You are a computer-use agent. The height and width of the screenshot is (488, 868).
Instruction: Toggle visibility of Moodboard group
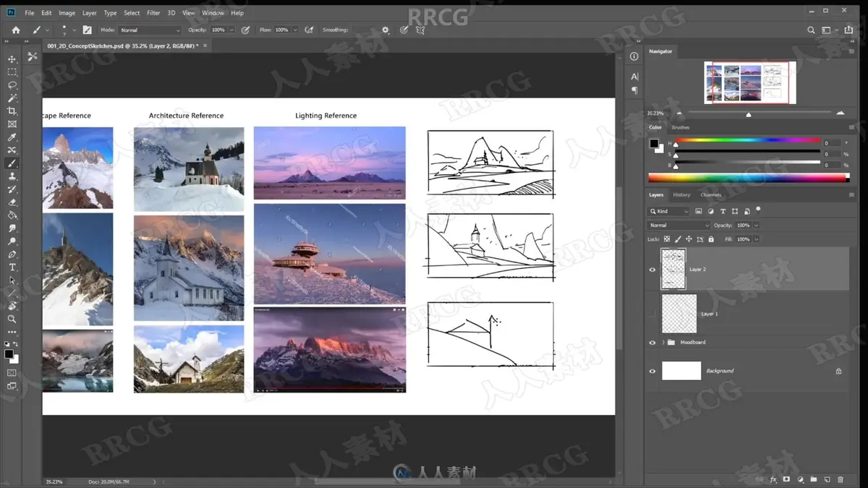coord(652,343)
